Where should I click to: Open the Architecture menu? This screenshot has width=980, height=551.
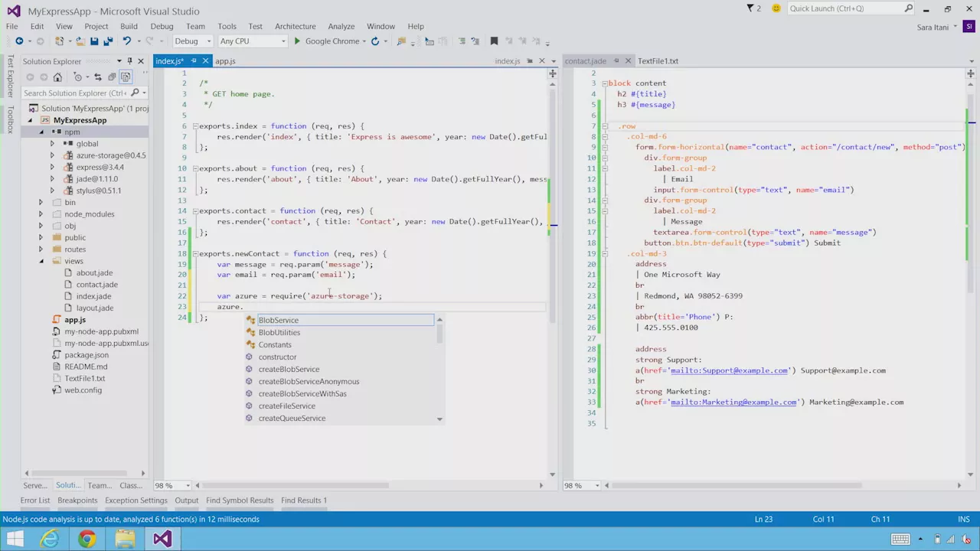(295, 26)
